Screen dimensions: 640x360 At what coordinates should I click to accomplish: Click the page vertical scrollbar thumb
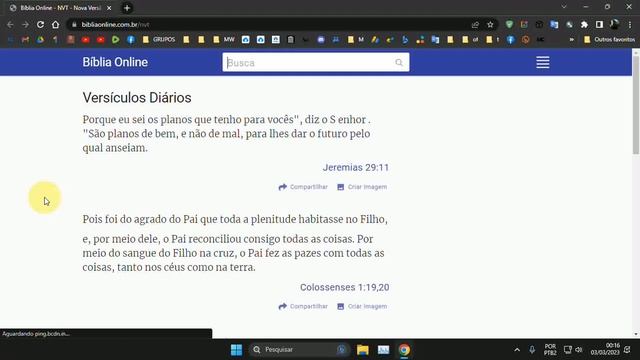[636, 104]
